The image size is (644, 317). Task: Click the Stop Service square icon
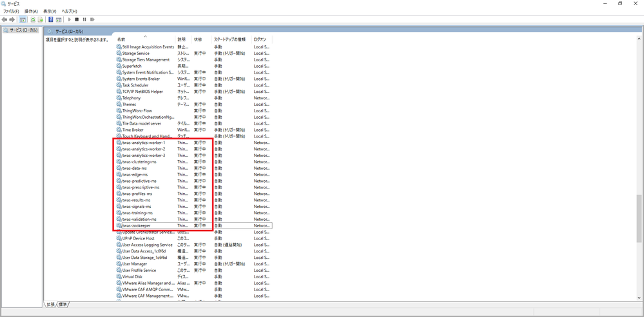coord(77,19)
